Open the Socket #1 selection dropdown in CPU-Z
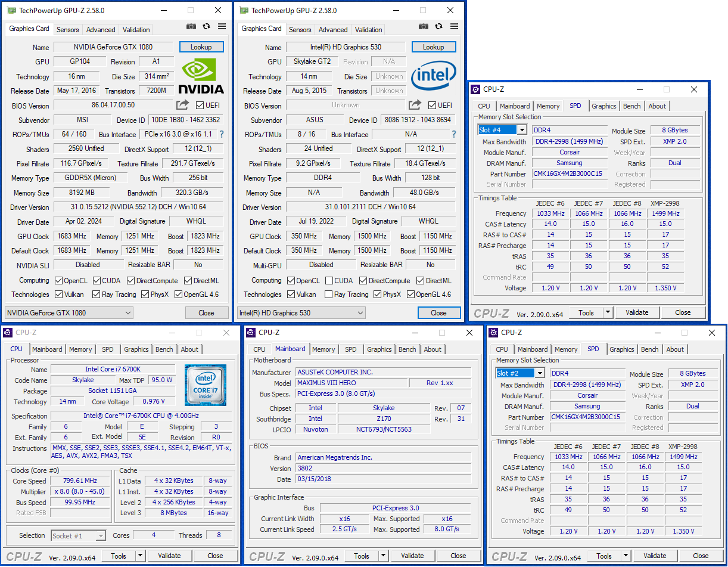Screen dimensions: 728x567 [x=78, y=535]
